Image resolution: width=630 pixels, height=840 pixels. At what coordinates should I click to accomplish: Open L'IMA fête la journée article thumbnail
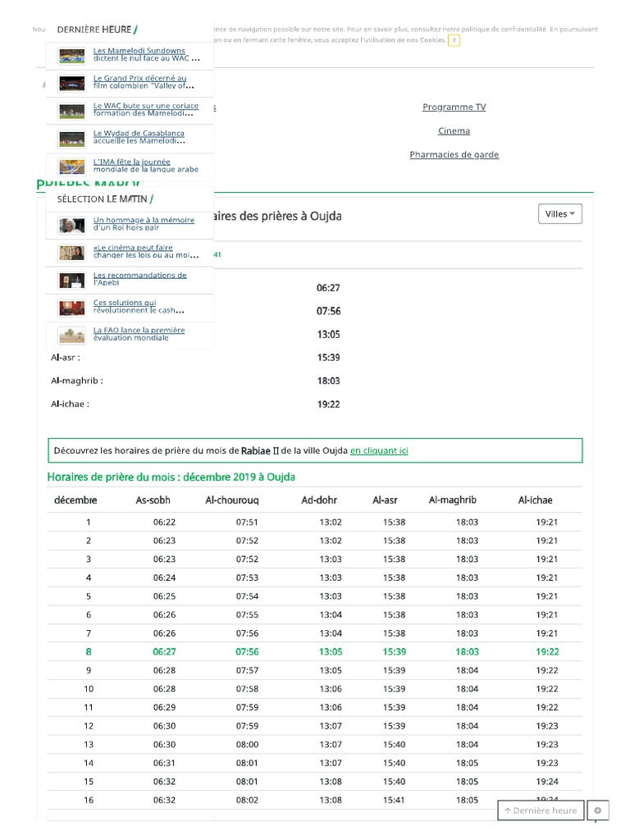pyautogui.click(x=72, y=167)
